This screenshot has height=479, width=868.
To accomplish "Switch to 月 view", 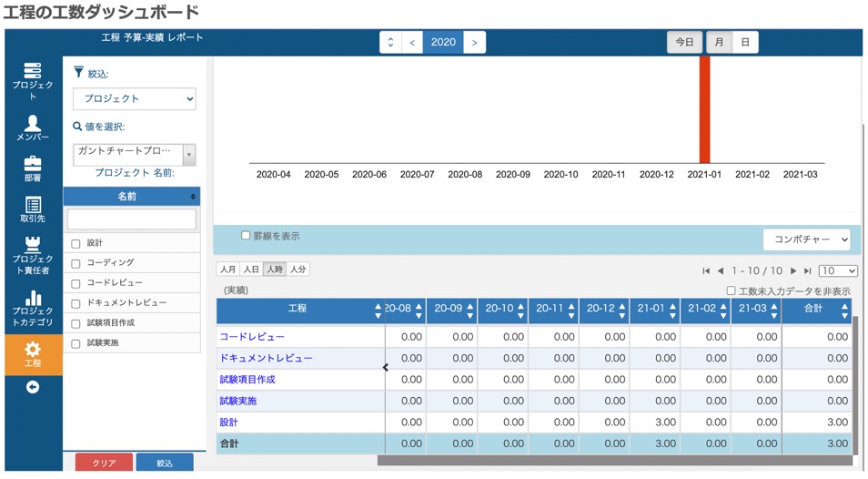I will (x=719, y=42).
